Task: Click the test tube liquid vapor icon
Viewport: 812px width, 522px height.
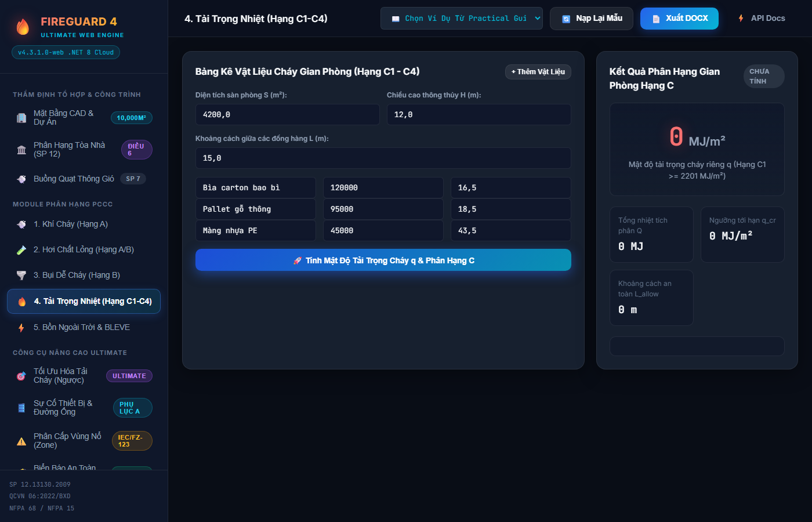Action: 21,249
